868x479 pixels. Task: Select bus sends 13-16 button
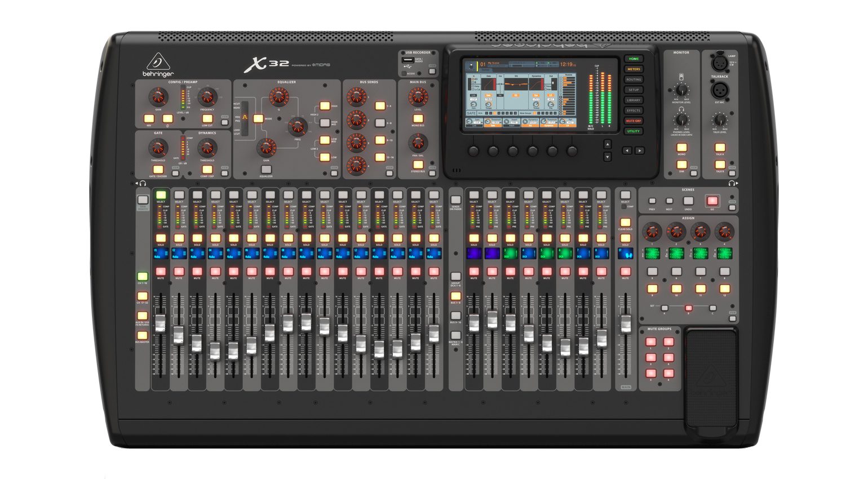[380, 157]
